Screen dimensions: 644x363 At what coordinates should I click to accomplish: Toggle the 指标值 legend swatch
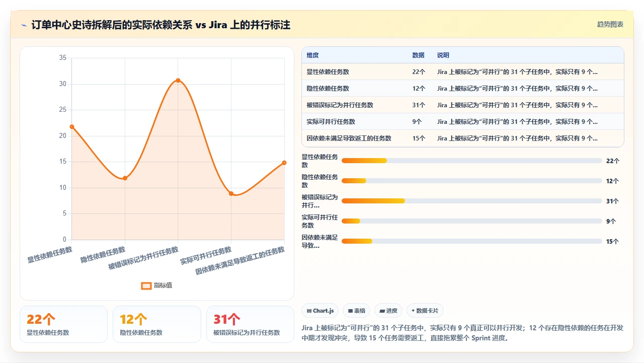(x=146, y=285)
